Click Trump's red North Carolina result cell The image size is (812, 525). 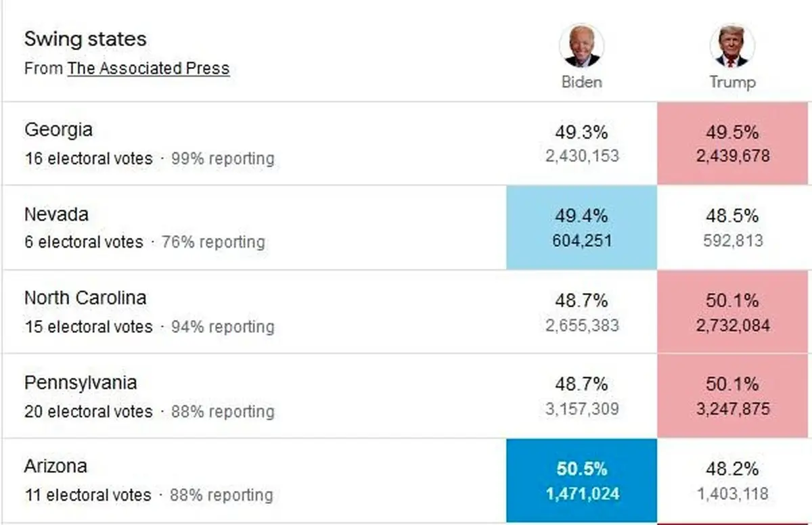(x=733, y=312)
